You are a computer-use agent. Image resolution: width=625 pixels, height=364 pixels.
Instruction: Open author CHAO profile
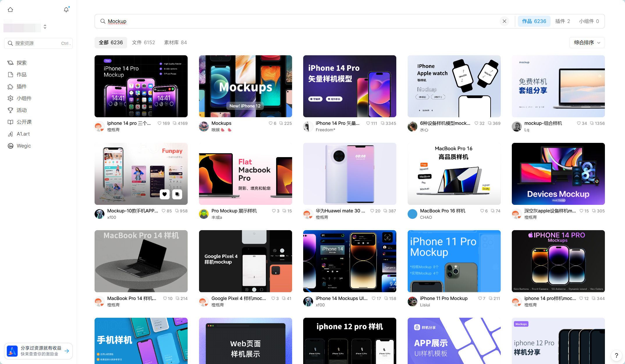click(426, 217)
